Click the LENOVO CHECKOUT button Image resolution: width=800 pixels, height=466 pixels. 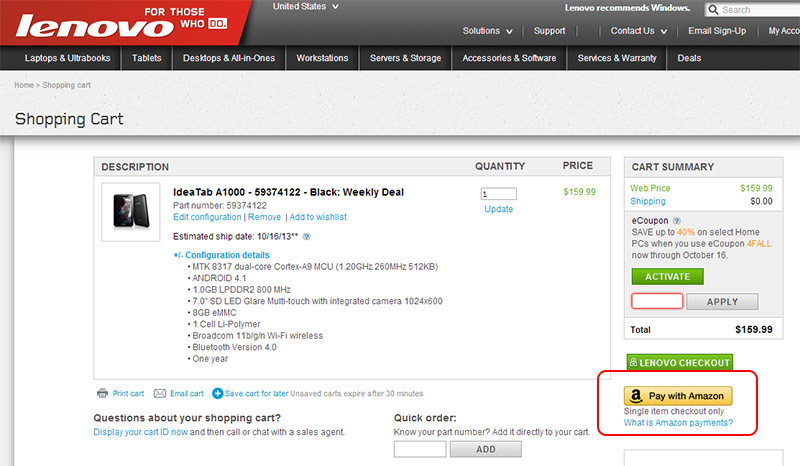click(x=680, y=362)
